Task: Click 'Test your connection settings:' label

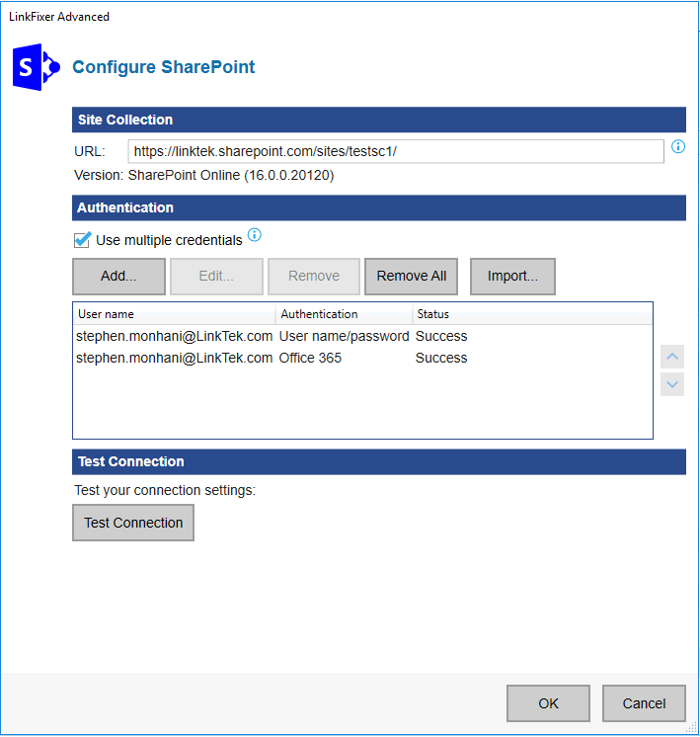Action: tap(165, 490)
